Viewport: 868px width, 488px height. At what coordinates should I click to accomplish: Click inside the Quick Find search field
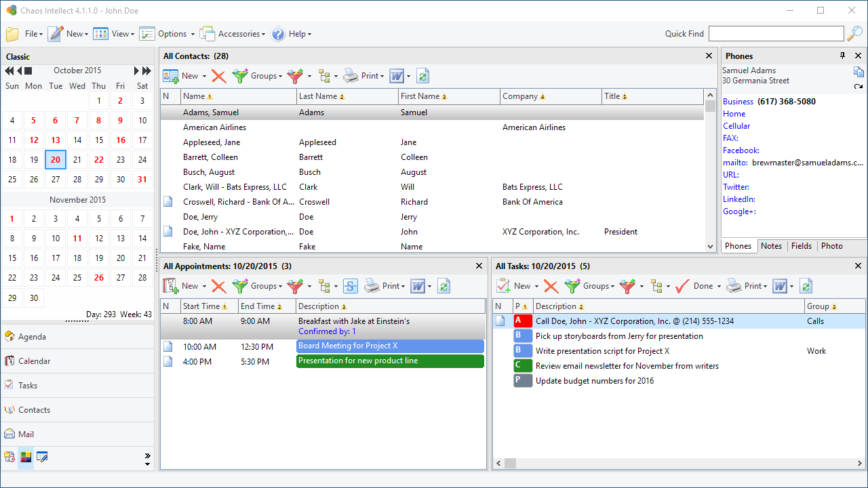[776, 33]
